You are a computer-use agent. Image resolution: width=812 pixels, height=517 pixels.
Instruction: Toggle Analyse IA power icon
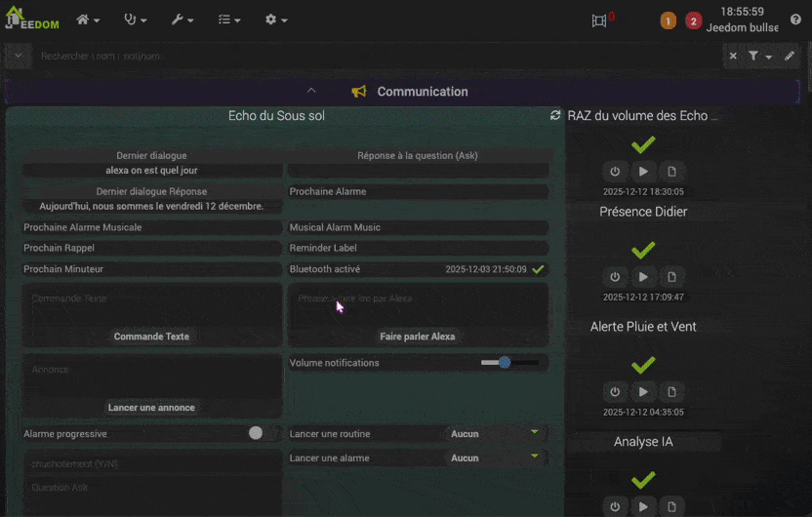pos(615,506)
